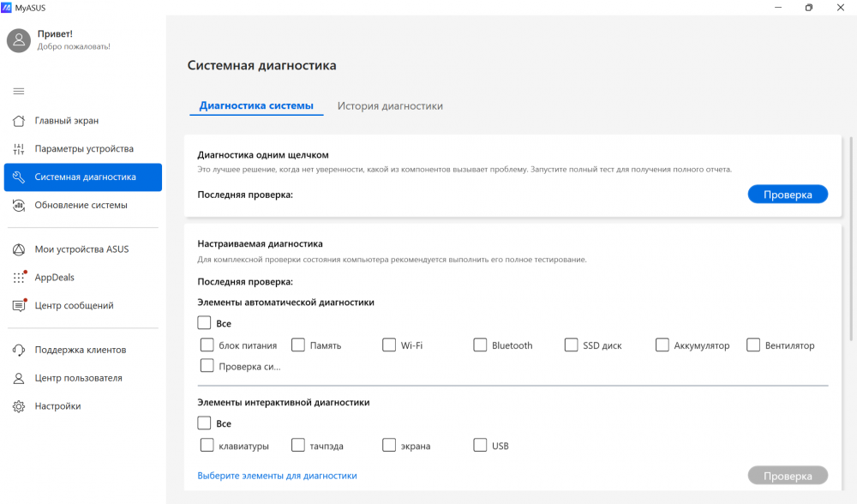This screenshot has height=504, width=857.
Task: Select the Диагностика системы tab
Action: pyautogui.click(x=256, y=106)
